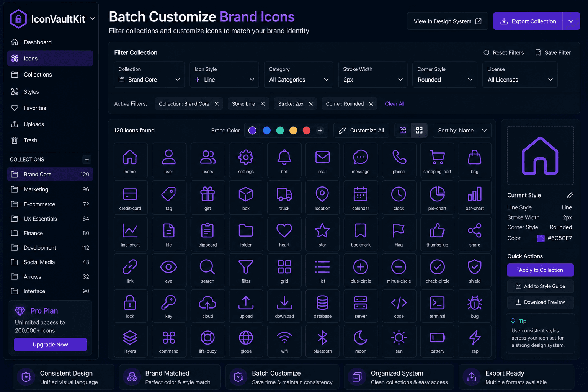
Task: Open Trash in the sidebar
Action: pyautogui.click(x=50, y=140)
